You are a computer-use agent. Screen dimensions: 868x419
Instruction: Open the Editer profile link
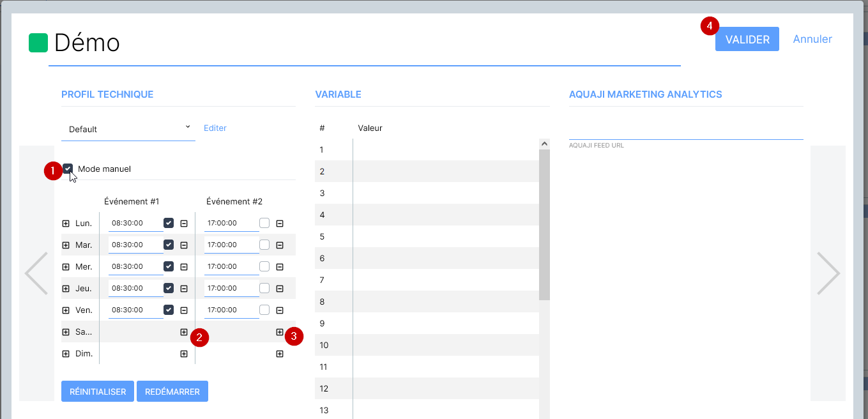click(x=215, y=128)
